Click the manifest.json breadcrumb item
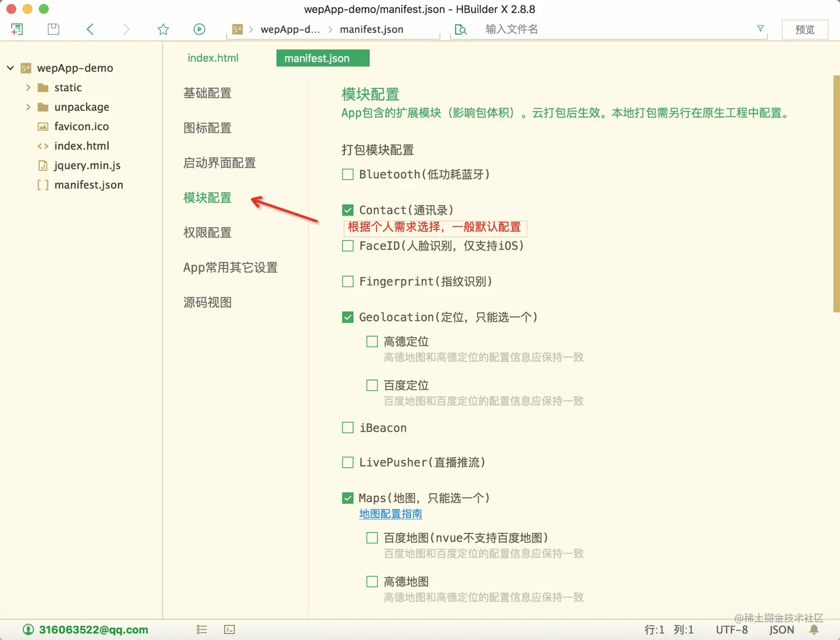840x640 pixels. tap(372, 29)
